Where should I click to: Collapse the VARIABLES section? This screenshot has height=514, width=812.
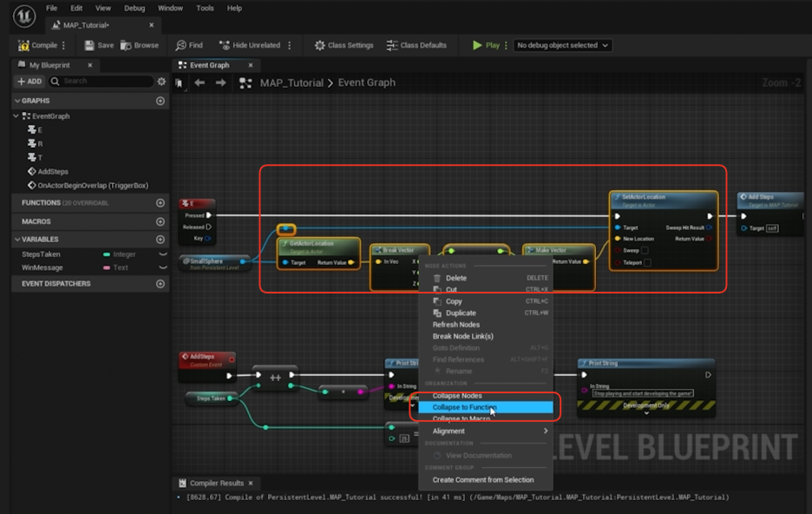[17, 240]
